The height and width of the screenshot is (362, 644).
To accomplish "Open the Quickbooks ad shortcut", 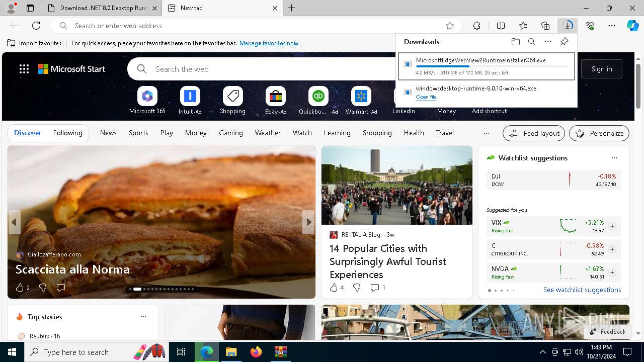I will pos(318,100).
